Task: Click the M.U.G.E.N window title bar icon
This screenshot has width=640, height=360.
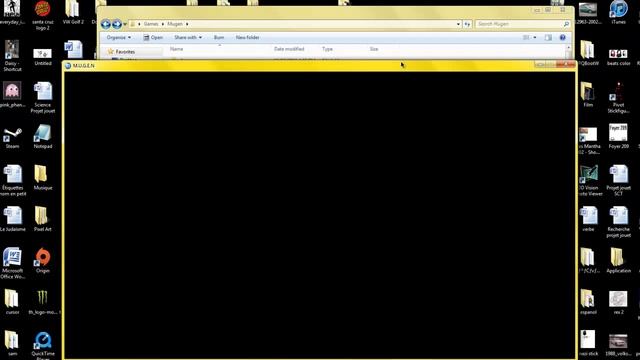Action: click(x=68, y=66)
